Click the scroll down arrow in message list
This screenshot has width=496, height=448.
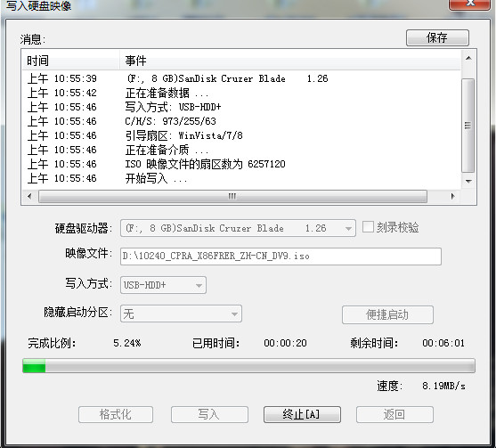point(468,182)
